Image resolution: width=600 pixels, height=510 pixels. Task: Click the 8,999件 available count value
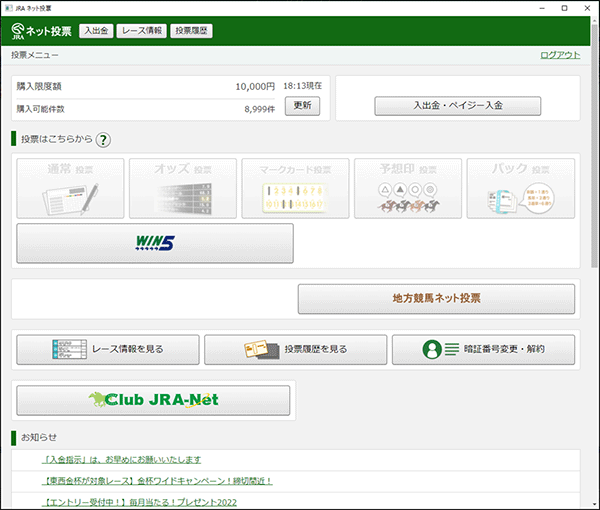click(259, 109)
